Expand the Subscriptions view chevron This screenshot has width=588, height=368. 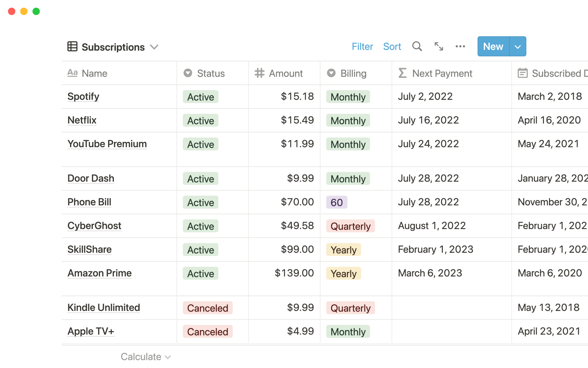(154, 47)
